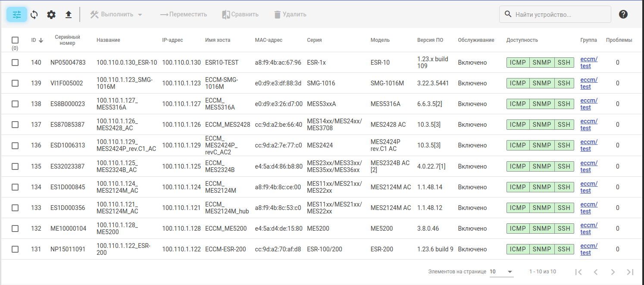Open eccm/test group link for ESR-10 row

pyautogui.click(x=589, y=63)
